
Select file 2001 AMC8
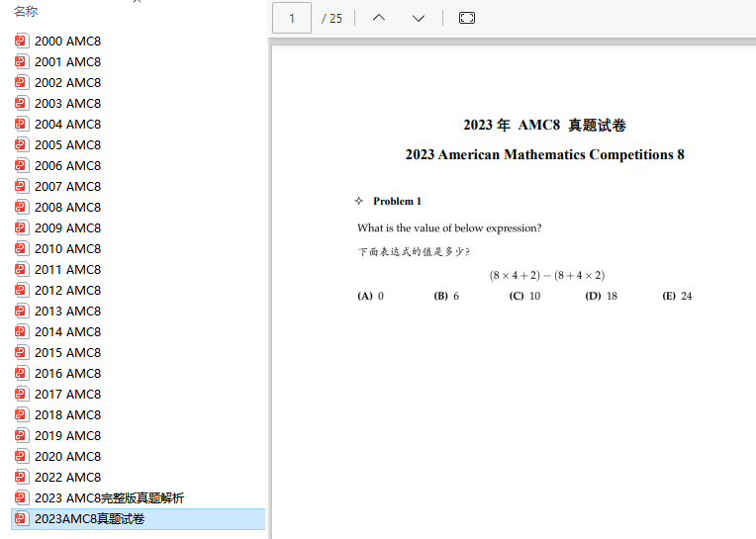(x=67, y=61)
